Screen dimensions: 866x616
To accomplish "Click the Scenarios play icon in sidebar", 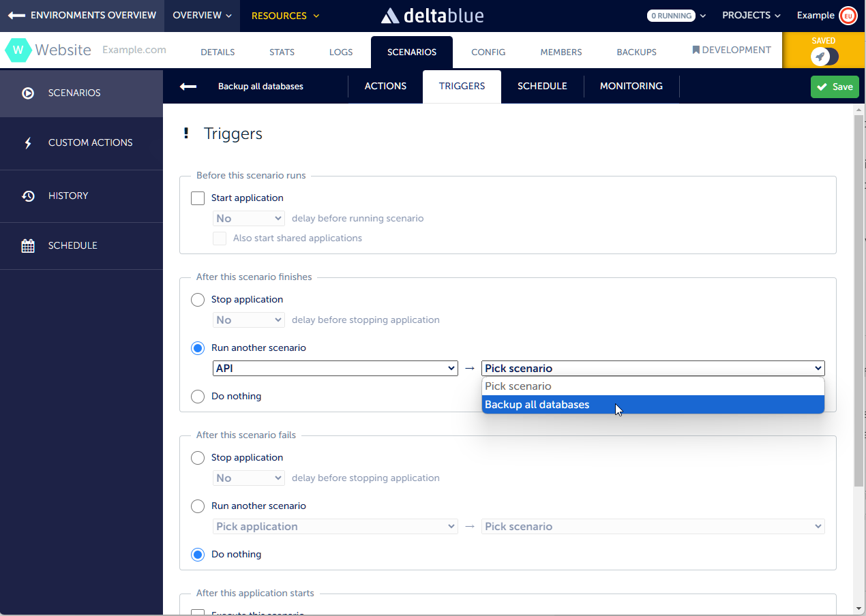I will pos(28,93).
